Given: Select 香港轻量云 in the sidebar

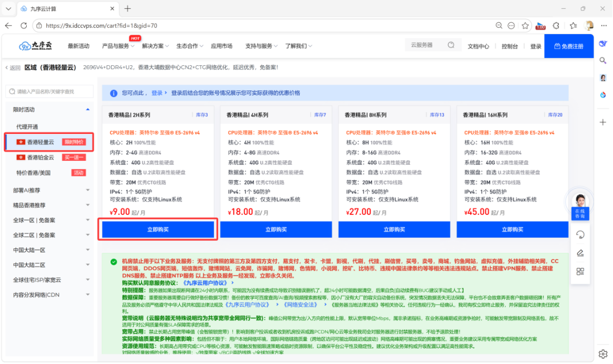Looking at the screenshot, I should pos(50,142).
